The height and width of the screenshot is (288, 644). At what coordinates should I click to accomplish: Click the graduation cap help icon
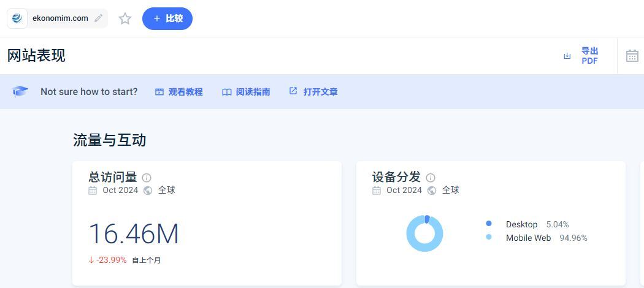(20, 91)
